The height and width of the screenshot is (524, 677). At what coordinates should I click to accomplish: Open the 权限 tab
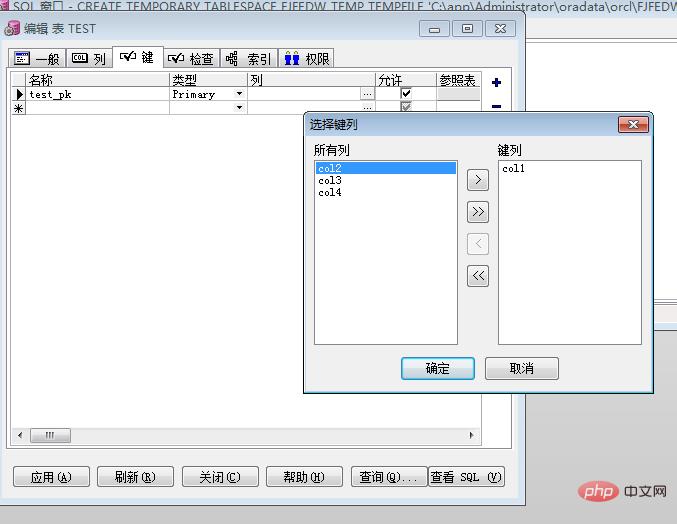306,59
